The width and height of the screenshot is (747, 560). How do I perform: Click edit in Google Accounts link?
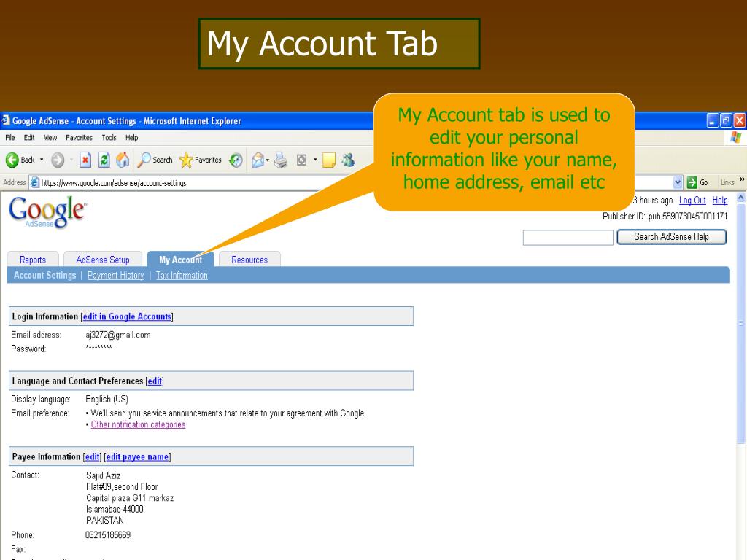[127, 316]
